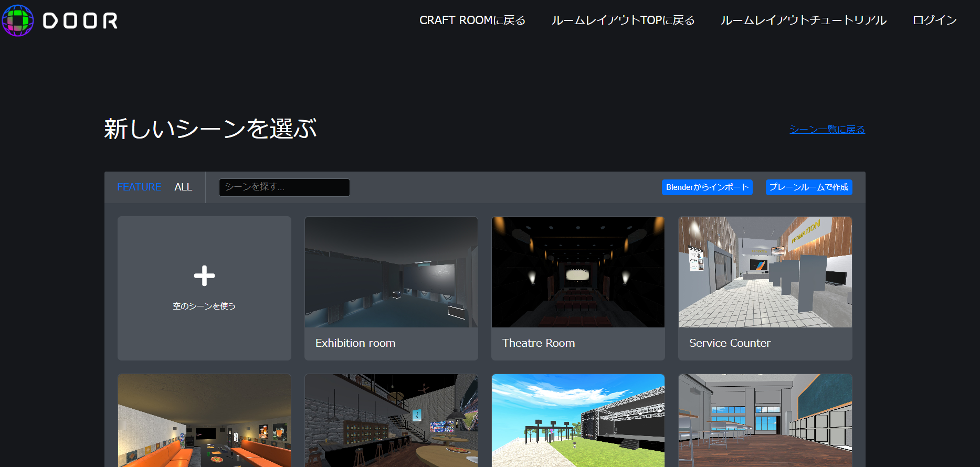This screenshot has height=467, width=980.
Task: Click the DOOR globe logo icon
Action: tap(17, 20)
